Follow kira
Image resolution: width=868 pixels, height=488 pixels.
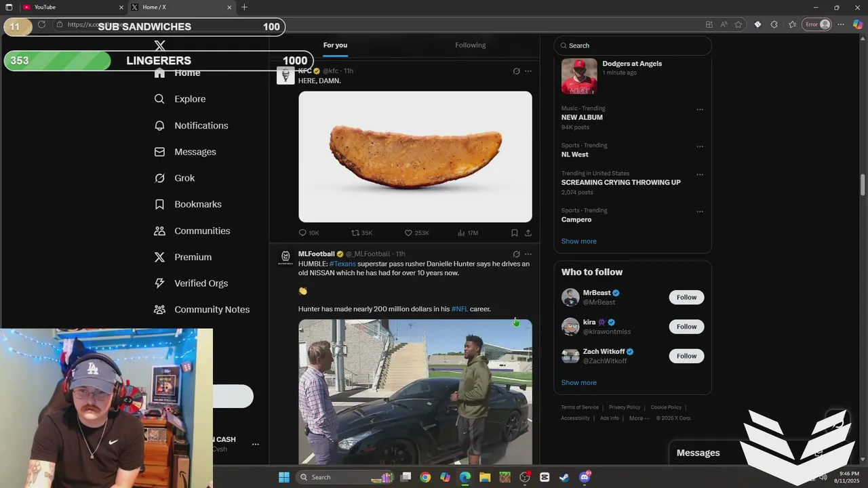pyautogui.click(x=686, y=327)
